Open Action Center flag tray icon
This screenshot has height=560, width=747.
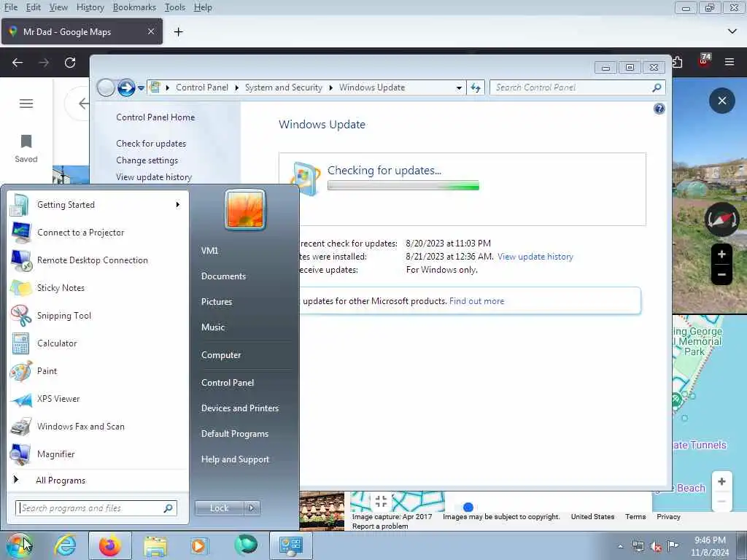pyautogui.click(x=673, y=545)
